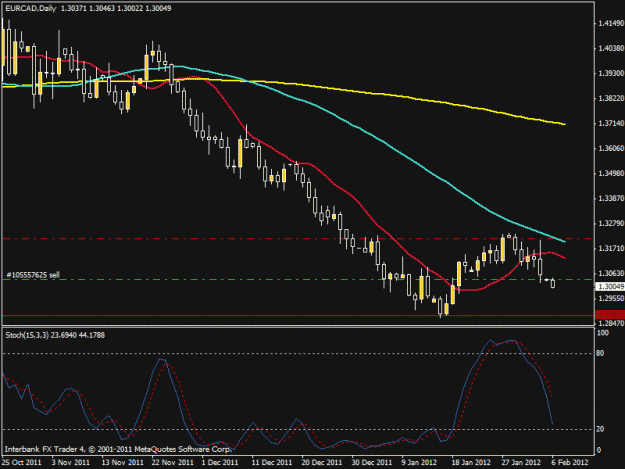The height and width of the screenshot is (469, 625).
Task: Select the red stop-loss price tag
Action: coord(610,315)
